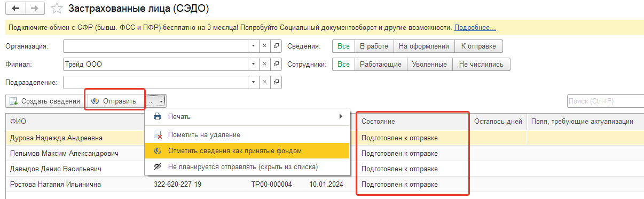Open the Организация record icon

click(x=276, y=46)
